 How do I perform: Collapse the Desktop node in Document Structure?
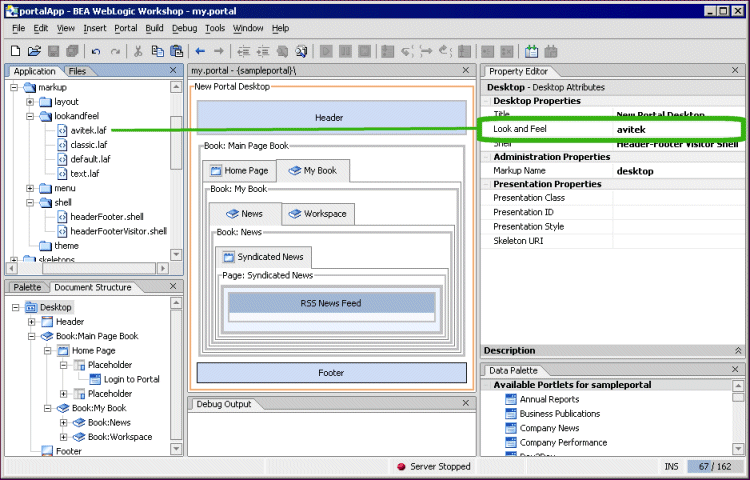[16, 307]
